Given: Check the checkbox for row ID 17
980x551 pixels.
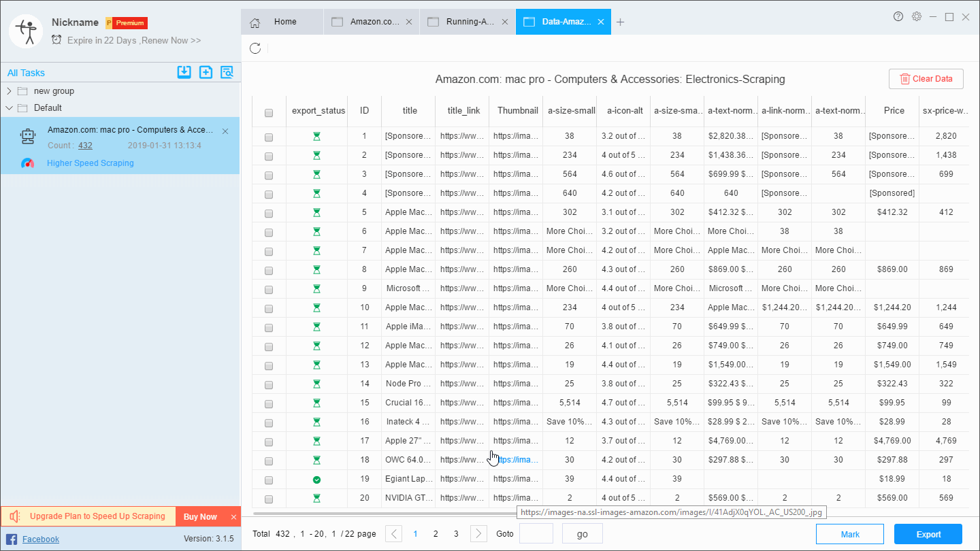Looking at the screenshot, I should click(269, 442).
